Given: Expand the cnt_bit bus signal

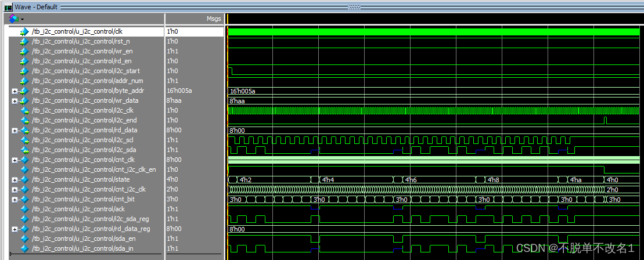Looking at the screenshot, I should [x=15, y=199].
